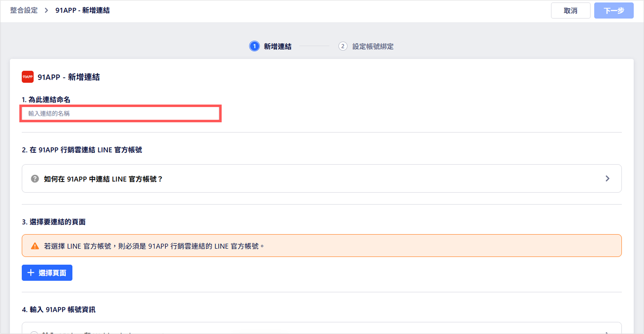Click the 設定帳號綁定 step label
Screen dimensions: 644x334
point(373,46)
